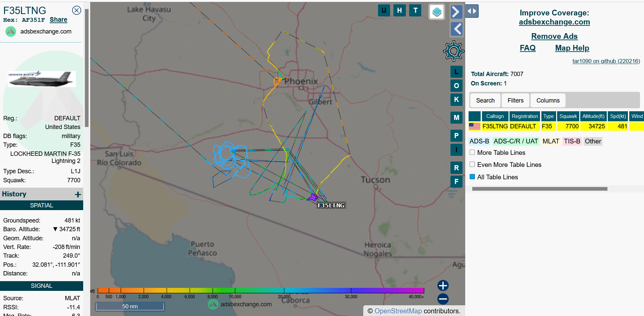Toggle the K map option button
The width and height of the screenshot is (644, 316).
click(x=457, y=100)
